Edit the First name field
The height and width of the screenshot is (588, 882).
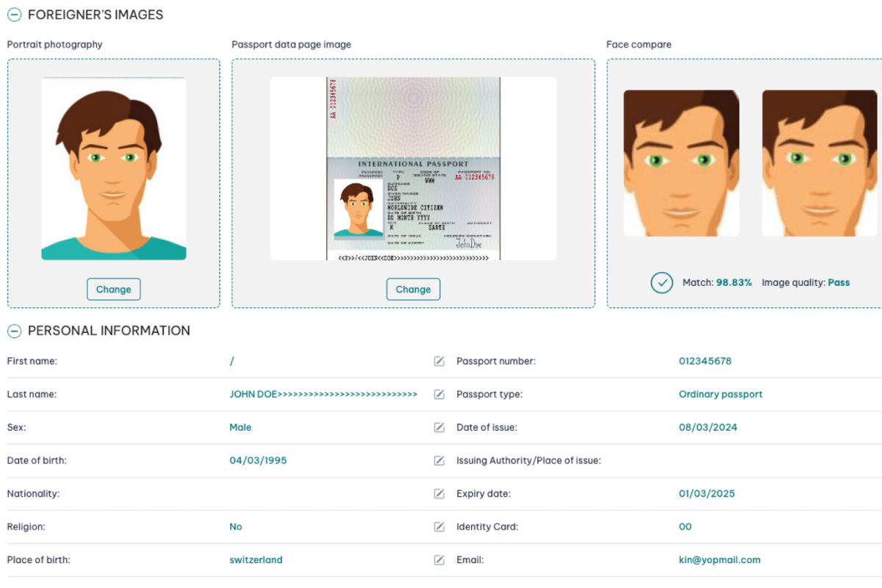pyautogui.click(x=440, y=362)
